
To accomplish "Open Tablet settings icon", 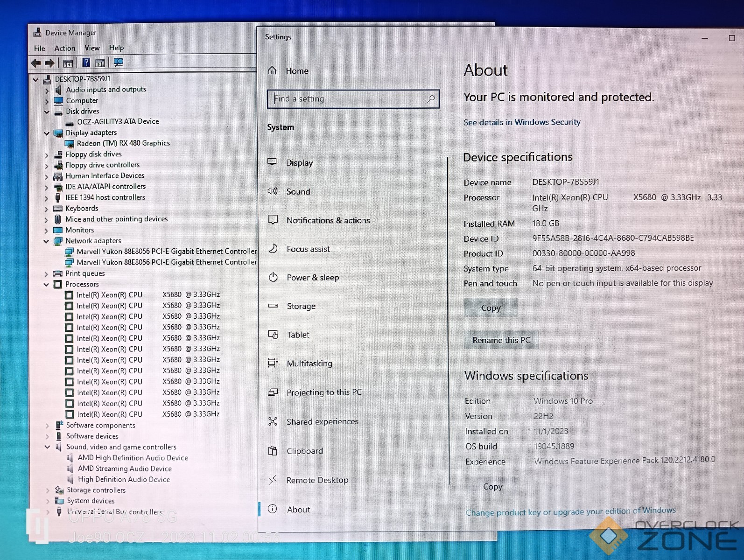I will 273,334.
